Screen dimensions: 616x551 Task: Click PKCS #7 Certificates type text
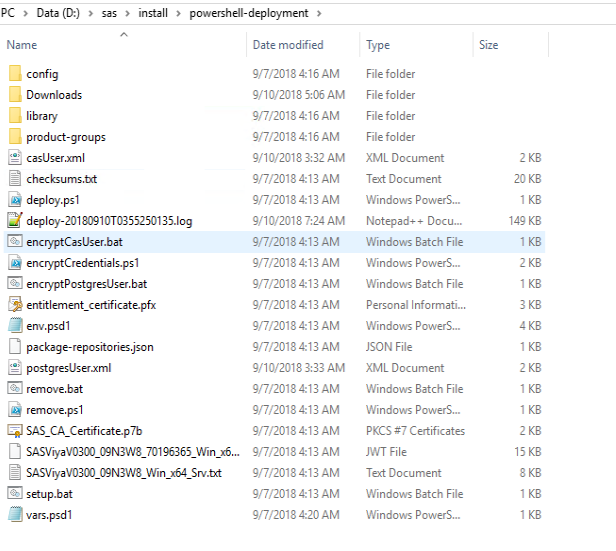pos(415,431)
